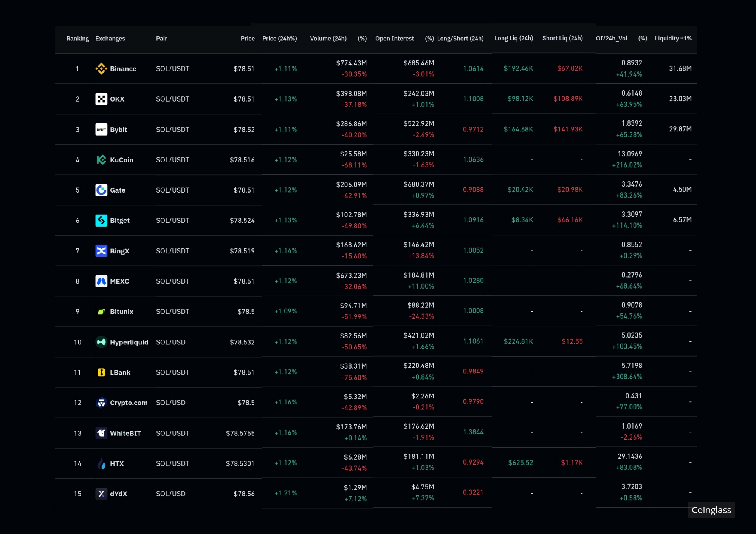This screenshot has width=756, height=534.
Task: Select OKX short liquidation $108.89K
Action: 568,99
